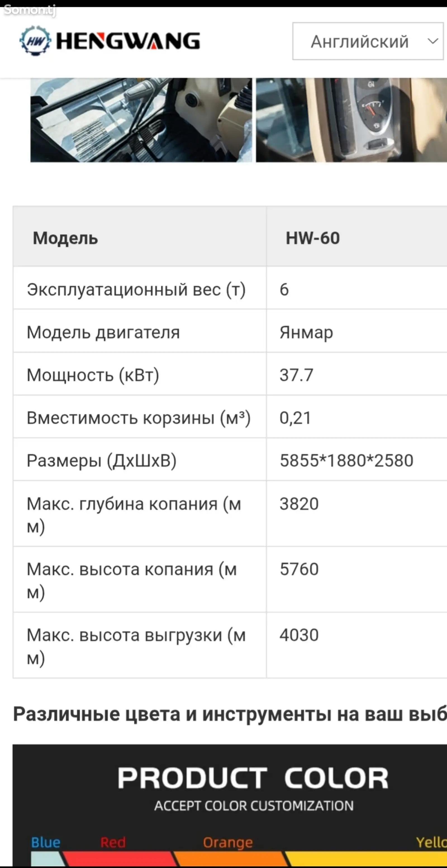This screenshot has width=447, height=868.
Task: Select the Yellow color swatch
Action: coord(367,859)
